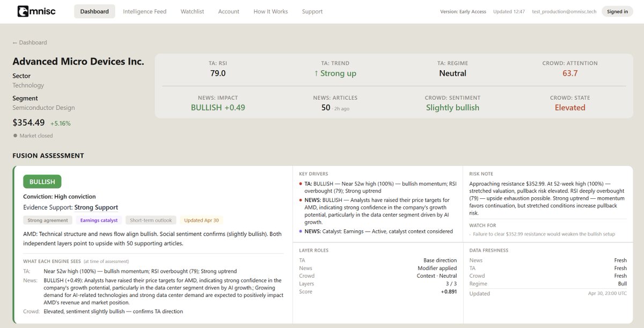Screen dimensions: 644x328
Task: Click the WATCH FOR heading
Action: pyautogui.click(x=482, y=226)
